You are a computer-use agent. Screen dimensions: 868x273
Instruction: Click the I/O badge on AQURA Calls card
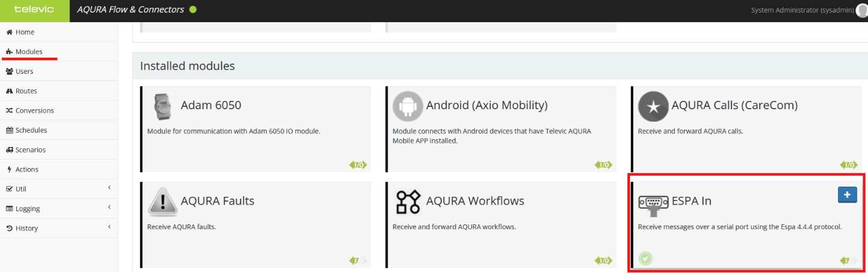click(848, 165)
